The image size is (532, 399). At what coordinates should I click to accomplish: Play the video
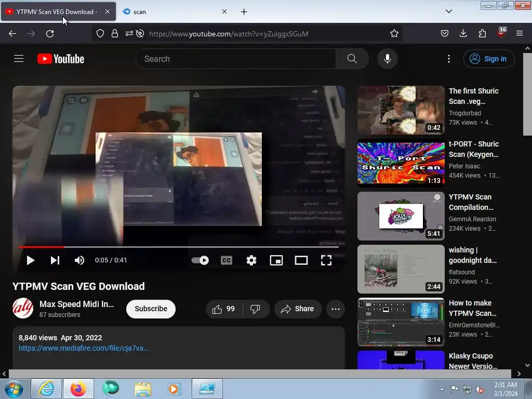(31, 260)
